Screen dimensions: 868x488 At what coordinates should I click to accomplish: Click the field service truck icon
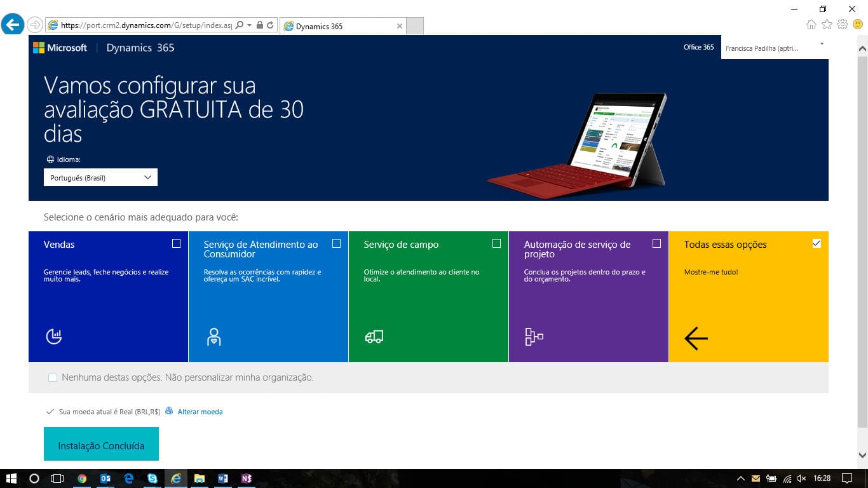(374, 337)
